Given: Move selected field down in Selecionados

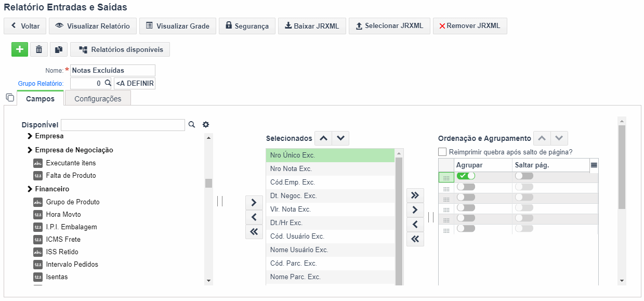Looking at the screenshot, I should pos(340,138).
